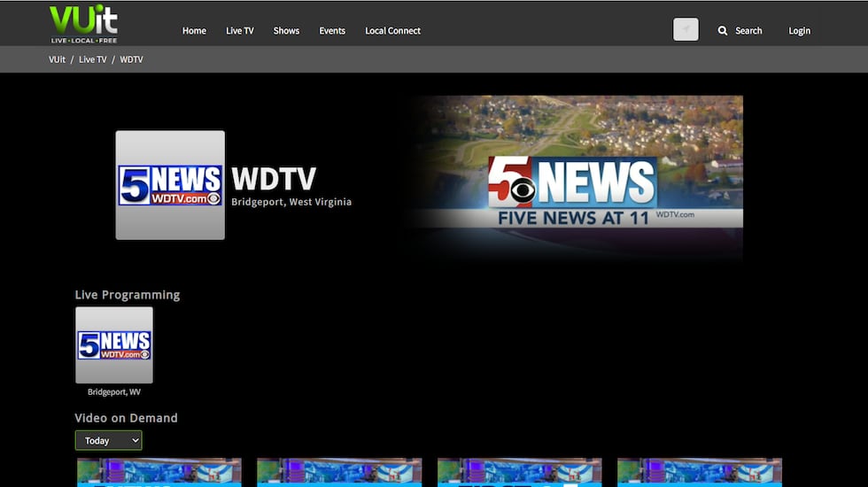This screenshot has width=868, height=487.
Task: Click the Search label in the header
Action: point(748,30)
